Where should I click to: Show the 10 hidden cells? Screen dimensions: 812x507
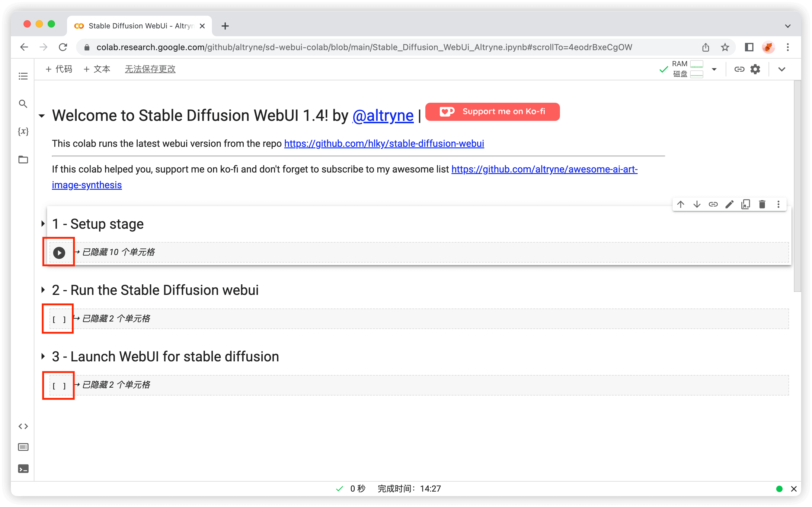point(118,252)
